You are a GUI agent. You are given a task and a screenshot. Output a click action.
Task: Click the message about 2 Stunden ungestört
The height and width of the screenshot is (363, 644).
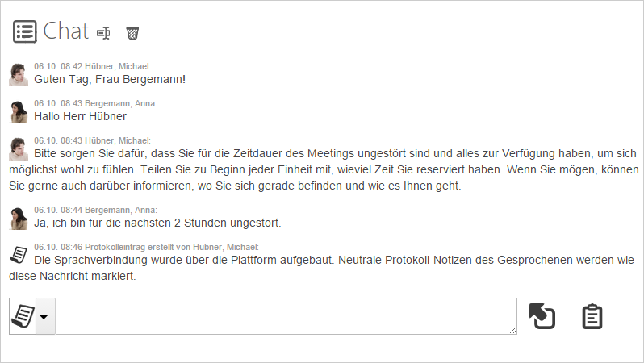pos(157,223)
